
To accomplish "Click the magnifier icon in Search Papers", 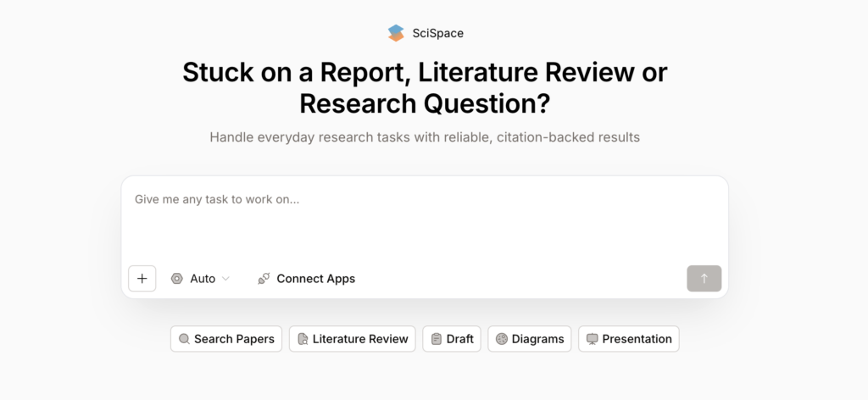I will (184, 339).
